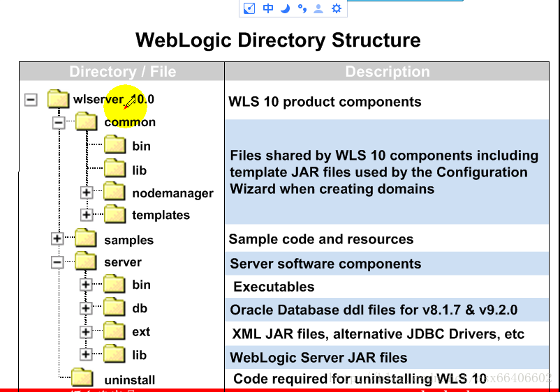The width and height of the screenshot is (560, 392).
Task: Expand the ext folder
Action: (86, 332)
